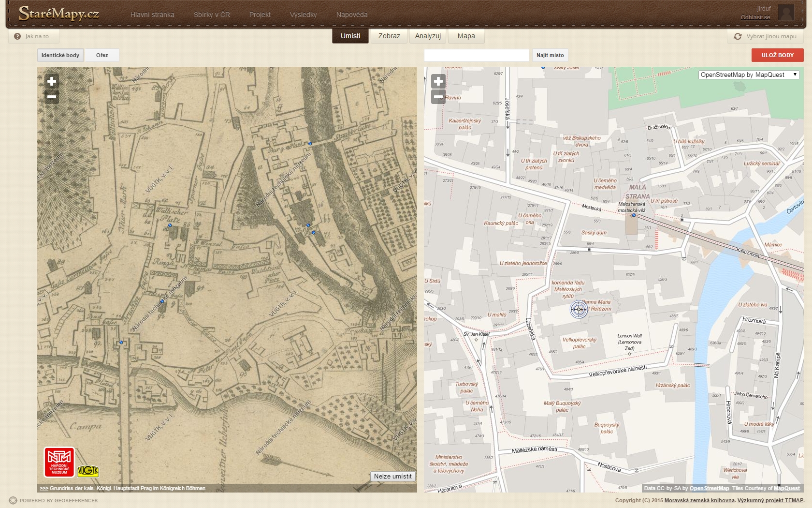Screen dimensions: 812x508
Task: Open the OpenStreetMap attribution link
Action: pyautogui.click(x=709, y=488)
